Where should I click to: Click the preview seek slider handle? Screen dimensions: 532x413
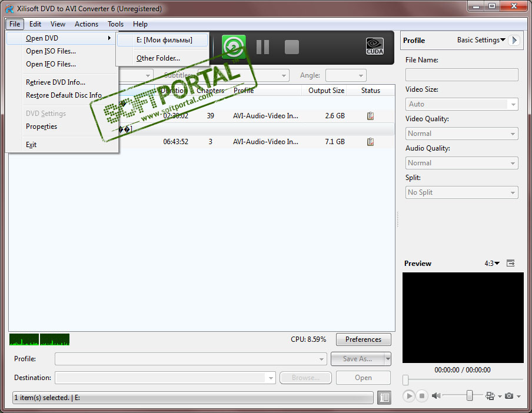405,380
